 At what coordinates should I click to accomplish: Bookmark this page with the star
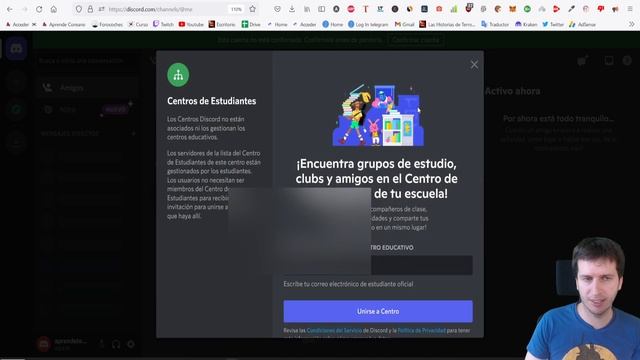click(252, 9)
